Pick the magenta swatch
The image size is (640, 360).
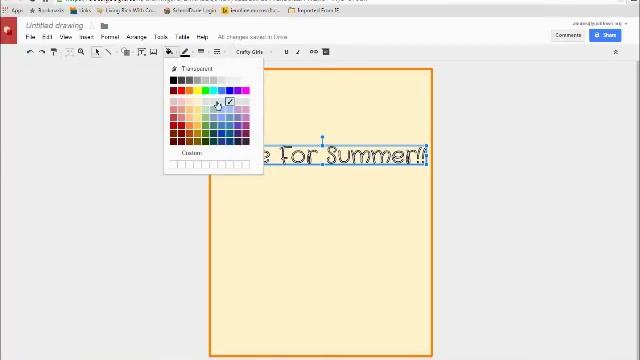coord(246,91)
